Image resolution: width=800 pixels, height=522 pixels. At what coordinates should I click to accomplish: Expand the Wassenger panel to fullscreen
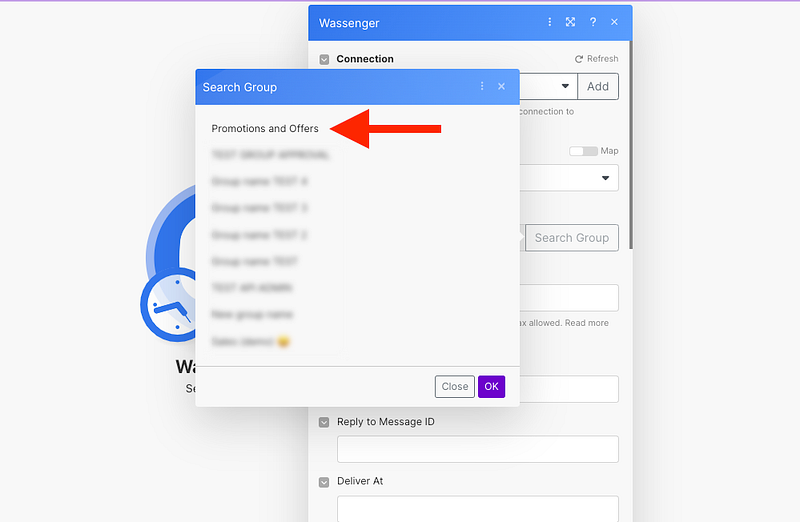click(570, 22)
